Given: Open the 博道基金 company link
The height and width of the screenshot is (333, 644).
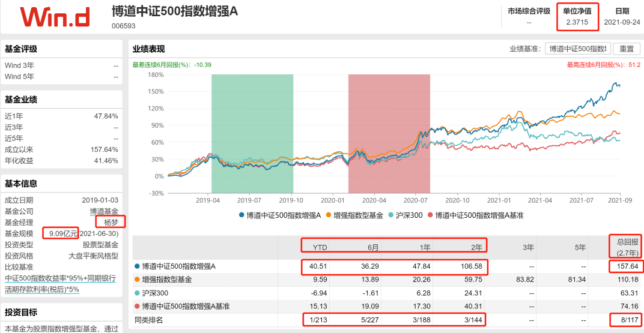Looking at the screenshot, I should click(104, 212).
